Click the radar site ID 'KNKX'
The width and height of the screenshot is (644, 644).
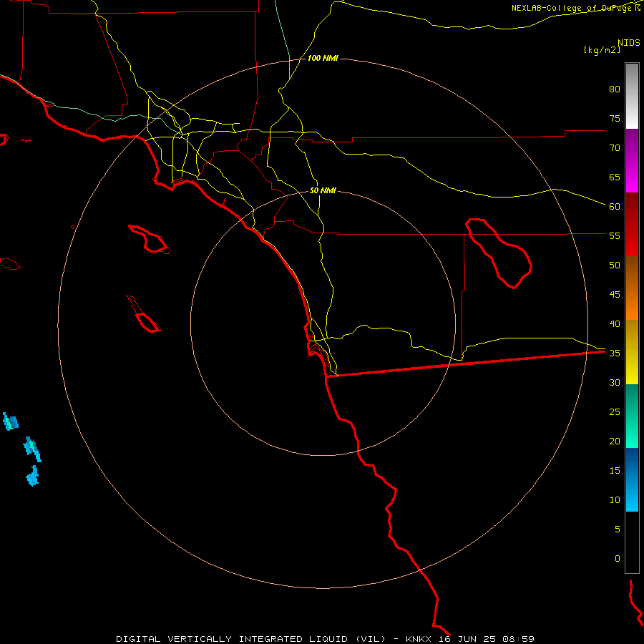click(419, 639)
